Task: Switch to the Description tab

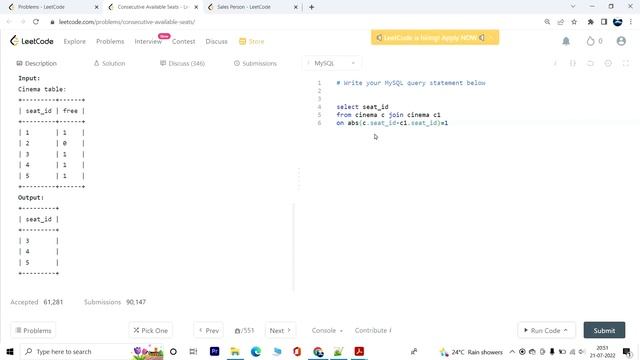Action: point(36,63)
